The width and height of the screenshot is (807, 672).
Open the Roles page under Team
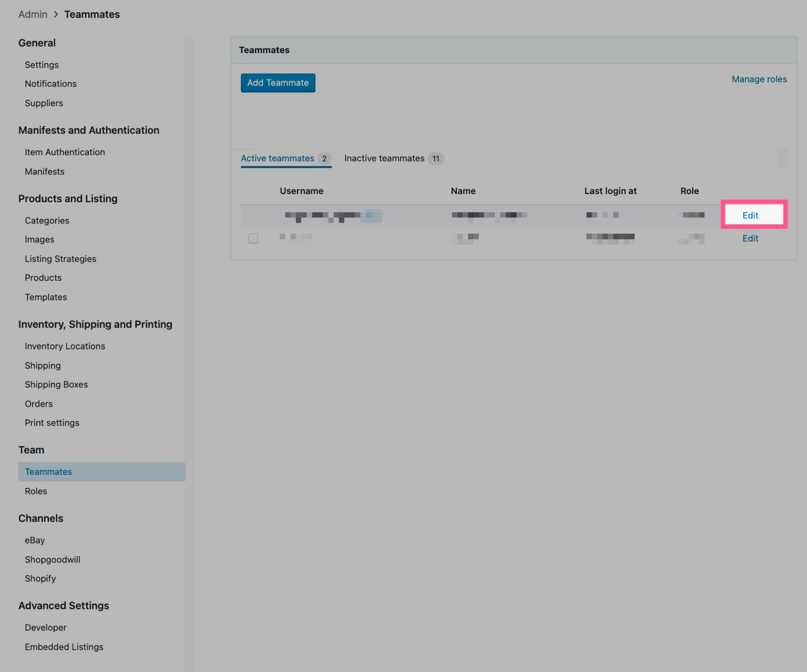pos(36,491)
